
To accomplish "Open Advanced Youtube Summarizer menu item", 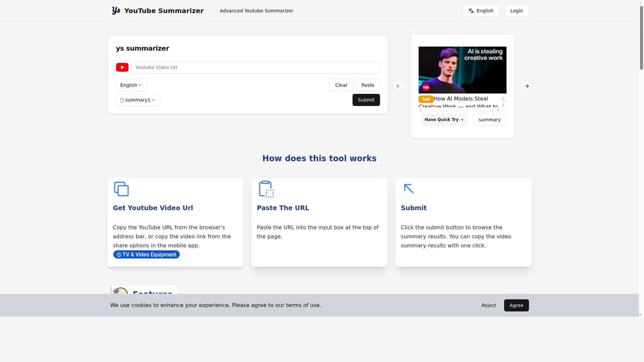I will tap(256, 11).
